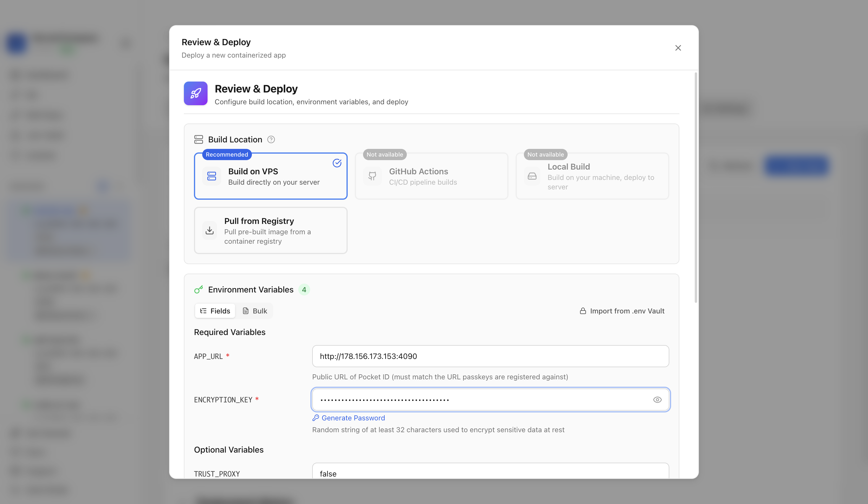Viewport: 868px width, 504px height.
Task: Click the purple rocket Review & Deploy icon
Action: tap(196, 93)
